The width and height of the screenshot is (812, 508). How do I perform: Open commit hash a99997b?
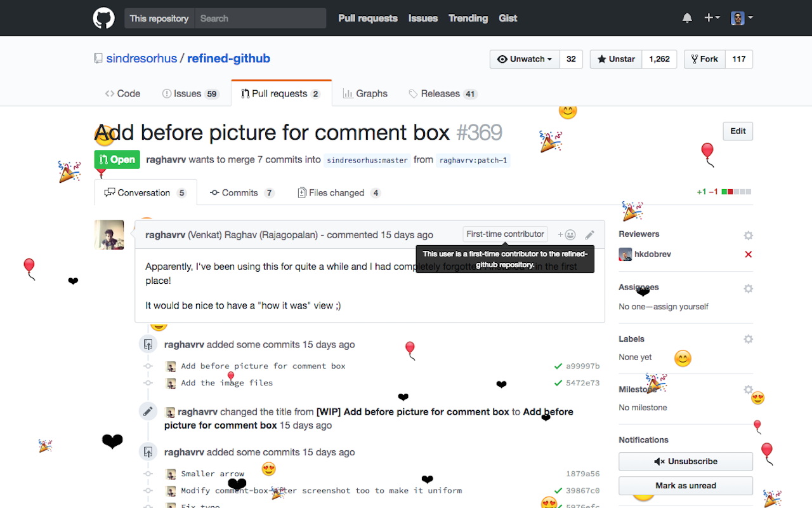(583, 366)
